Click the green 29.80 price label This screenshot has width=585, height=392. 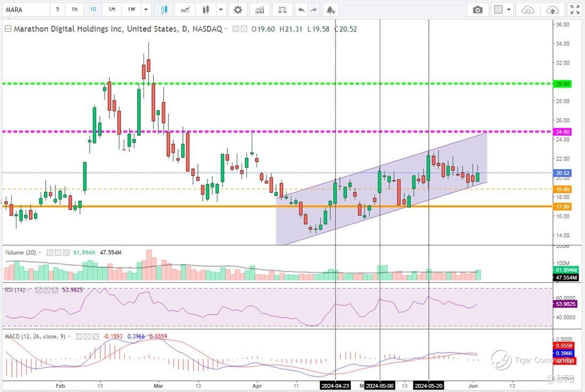pyautogui.click(x=563, y=84)
